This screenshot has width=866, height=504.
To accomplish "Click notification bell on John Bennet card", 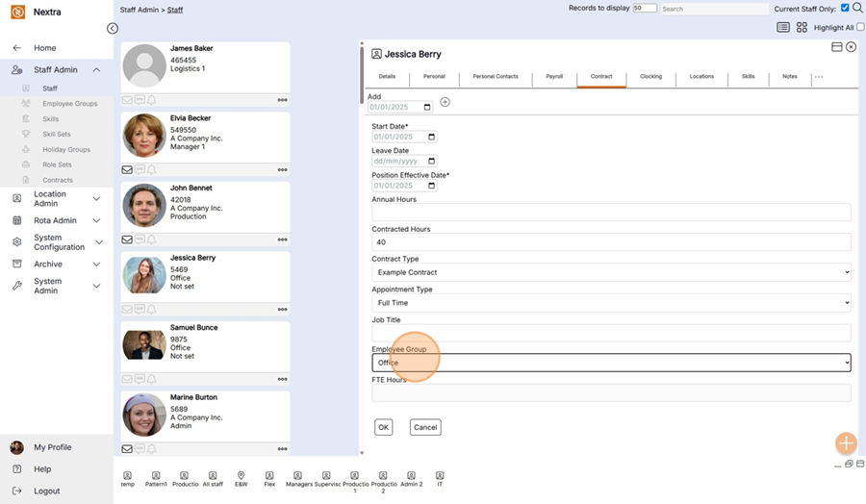I will coord(152,239).
